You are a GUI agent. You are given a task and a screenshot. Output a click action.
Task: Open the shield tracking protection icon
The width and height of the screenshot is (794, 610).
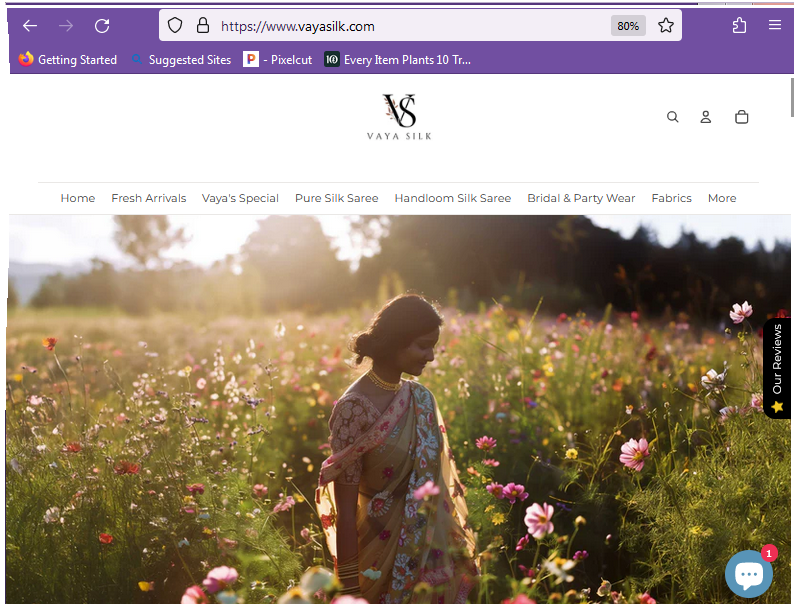(x=175, y=25)
